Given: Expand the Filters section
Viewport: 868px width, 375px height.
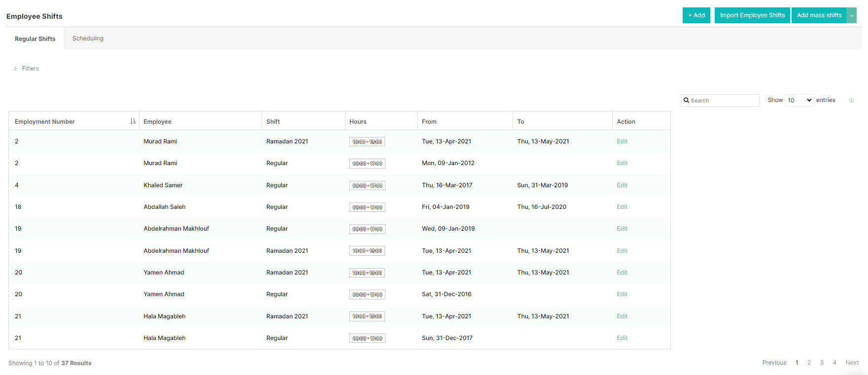Looking at the screenshot, I should (27, 68).
